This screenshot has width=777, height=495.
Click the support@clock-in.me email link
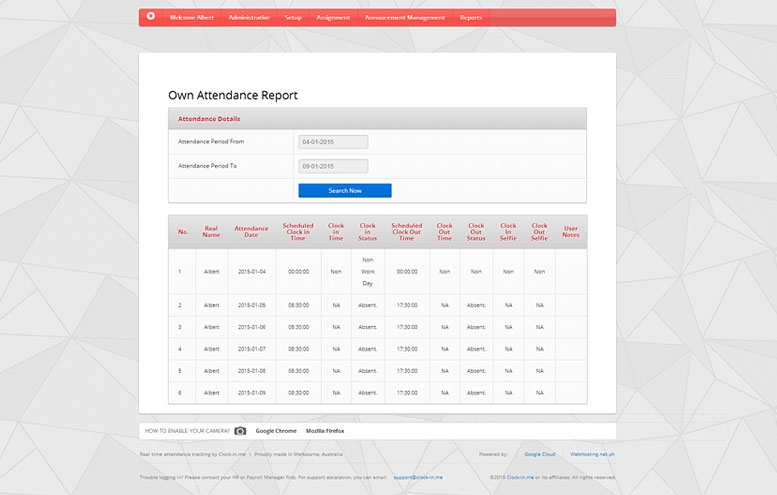[x=418, y=477]
